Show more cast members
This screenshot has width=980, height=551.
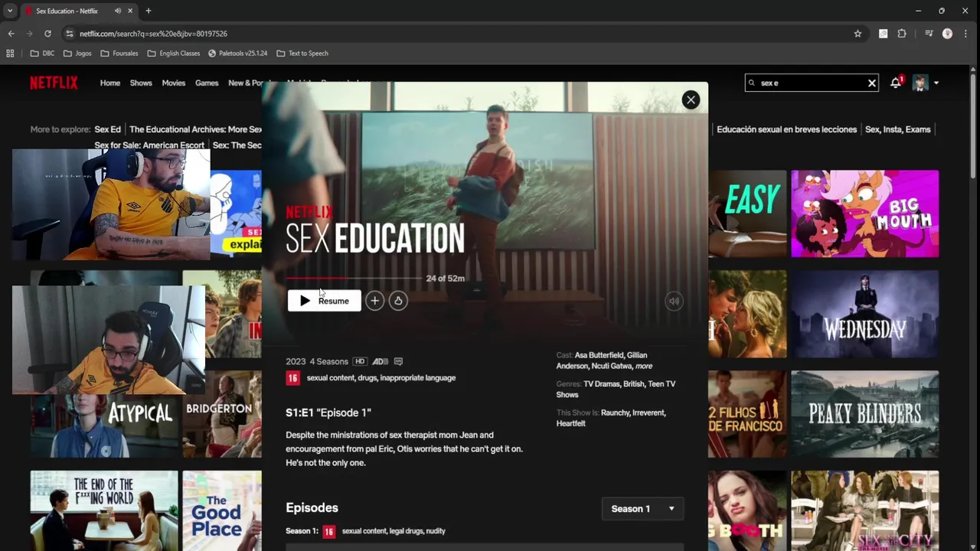[x=644, y=366]
